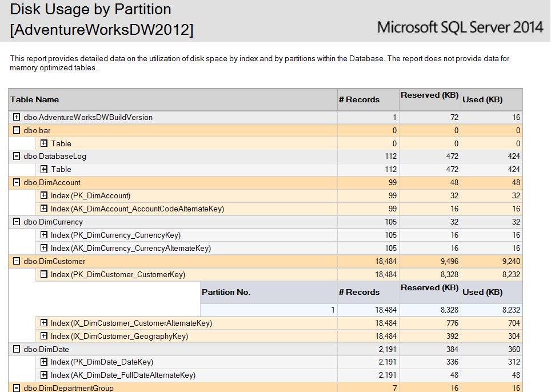The image size is (551, 392).
Task: Click Index (PK_DimCustomer_CustomerKey) label text
Action: point(118,275)
